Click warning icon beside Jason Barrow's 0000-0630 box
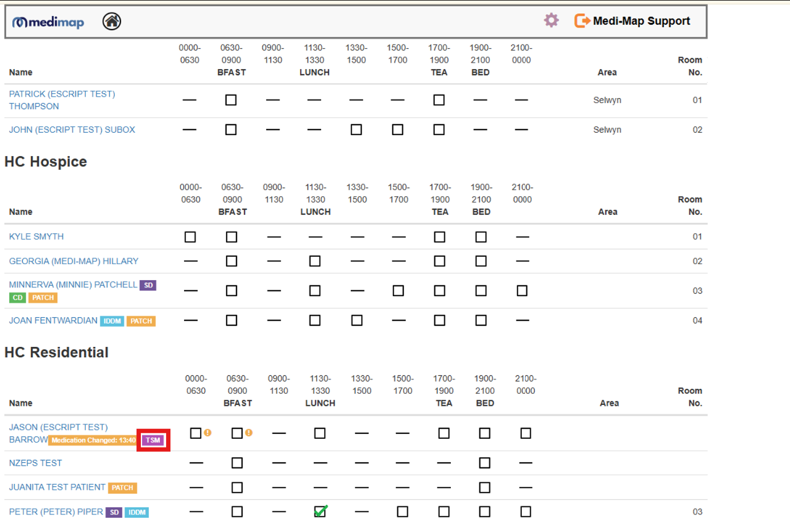 208,433
